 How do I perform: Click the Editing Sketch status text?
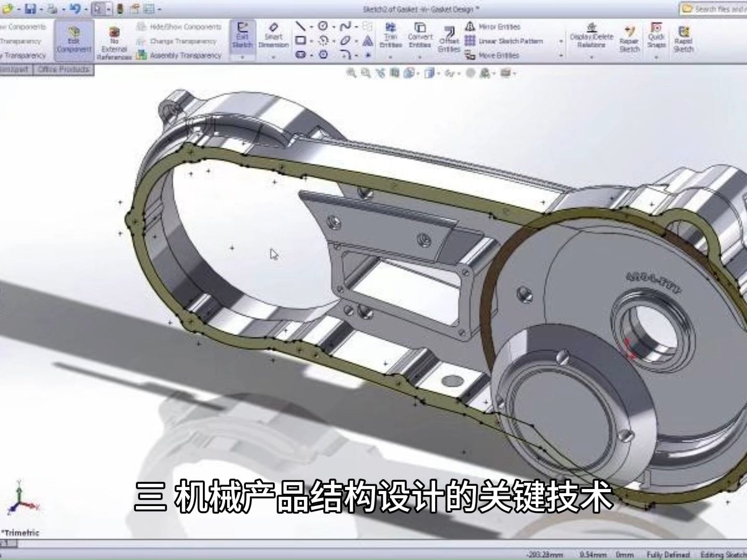tap(724, 554)
